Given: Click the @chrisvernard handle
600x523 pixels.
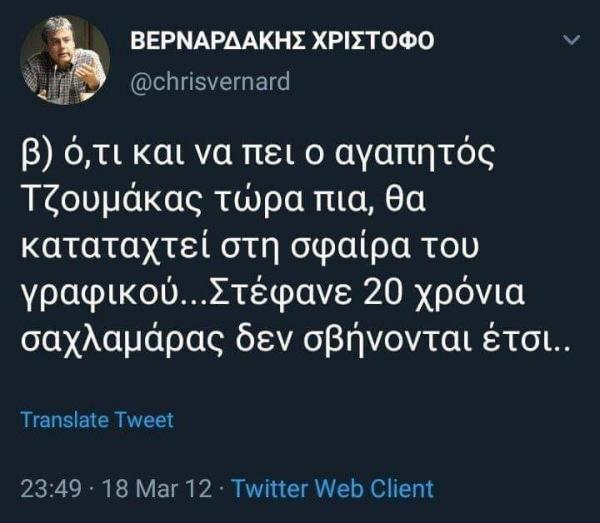Looking at the screenshot, I should pyautogui.click(x=211, y=81).
